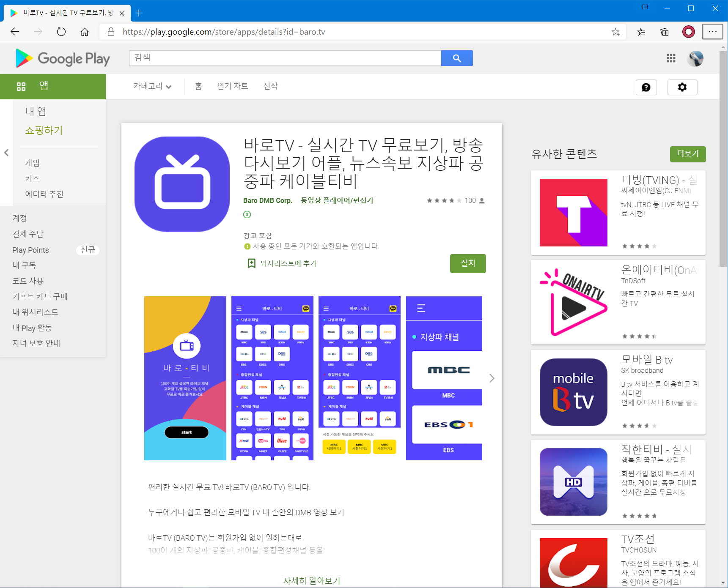Click the browser back arrow
The image size is (728, 588).
(x=15, y=32)
